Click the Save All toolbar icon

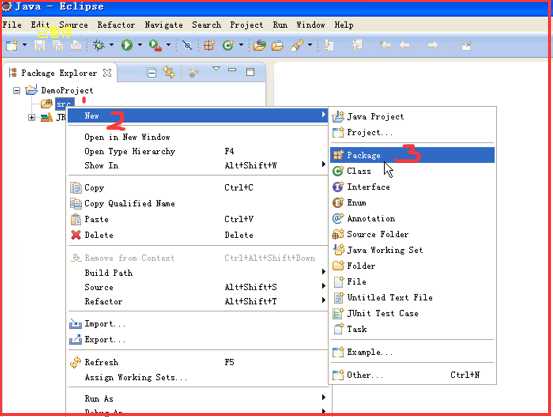pyautogui.click(x=59, y=45)
